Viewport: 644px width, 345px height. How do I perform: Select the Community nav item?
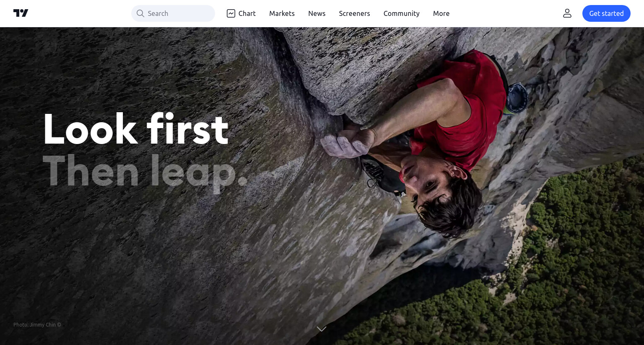click(x=401, y=13)
